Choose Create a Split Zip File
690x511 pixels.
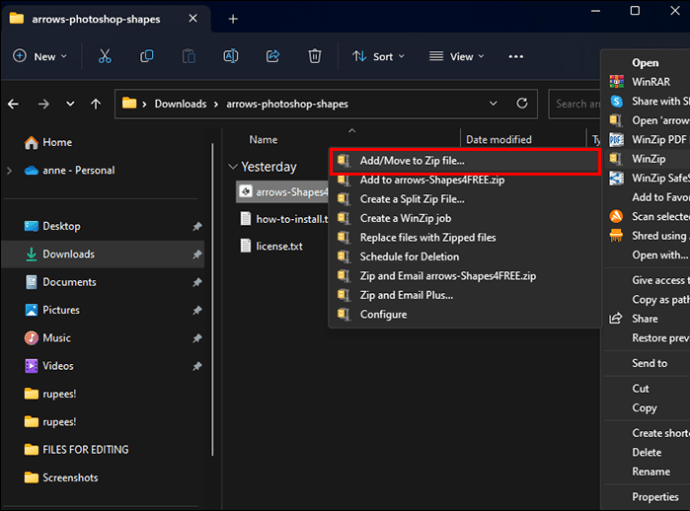click(412, 199)
